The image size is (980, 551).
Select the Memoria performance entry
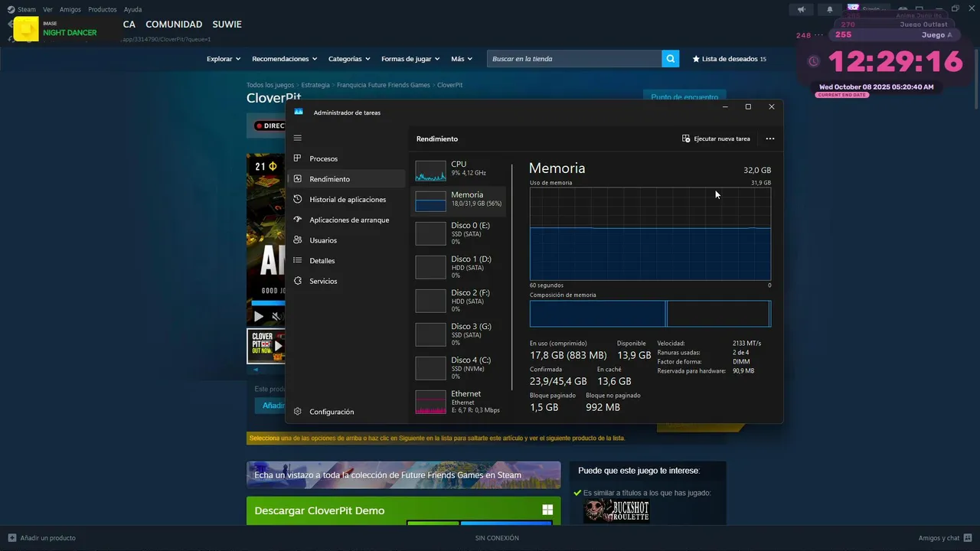tap(458, 201)
